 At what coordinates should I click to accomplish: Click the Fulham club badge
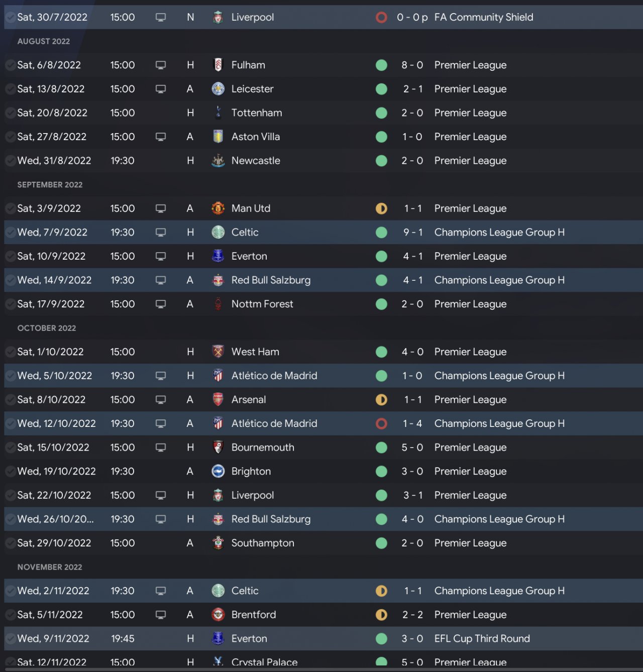pyautogui.click(x=218, y=65)
